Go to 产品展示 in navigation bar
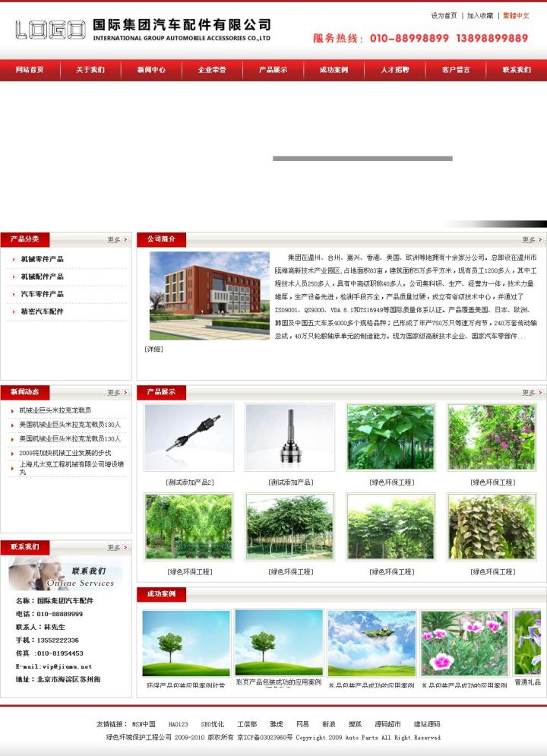The height and width of the screenshot is (756, 547). pos(273,70)
